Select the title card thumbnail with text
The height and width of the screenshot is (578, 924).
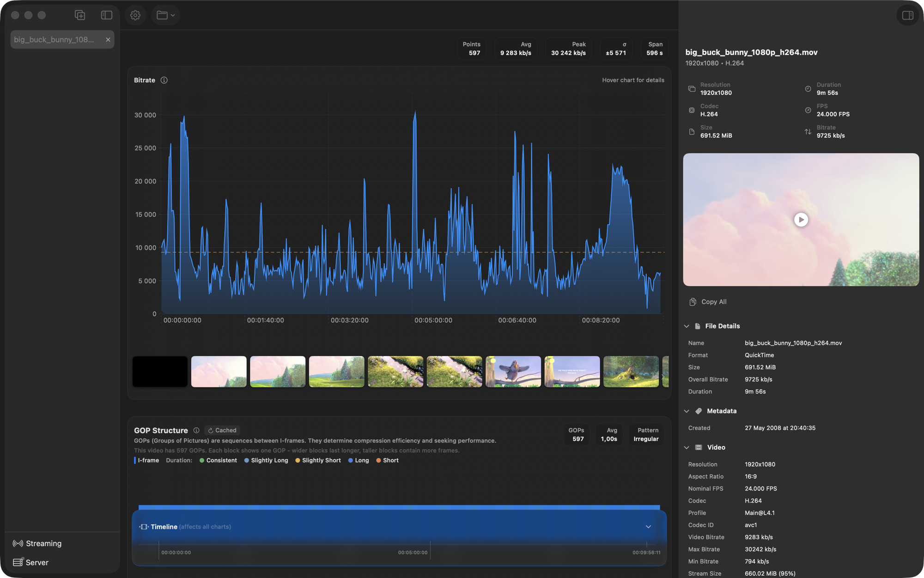(572, 371)
